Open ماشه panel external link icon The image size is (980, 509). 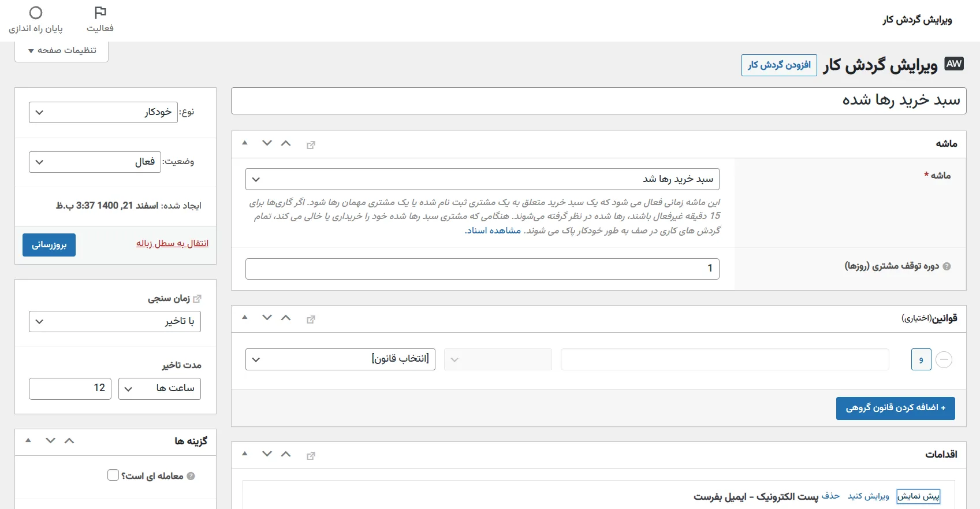(311, 145)
